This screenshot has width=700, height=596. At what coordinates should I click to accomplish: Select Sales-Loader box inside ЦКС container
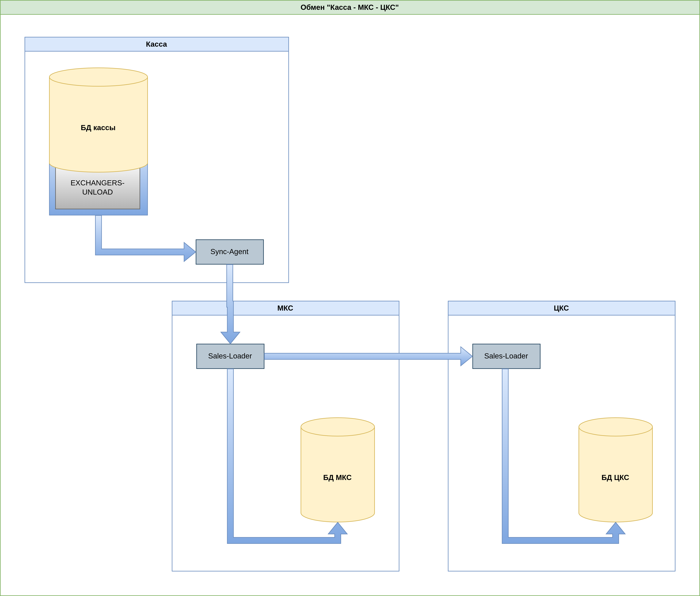click(x=506, y=356)
